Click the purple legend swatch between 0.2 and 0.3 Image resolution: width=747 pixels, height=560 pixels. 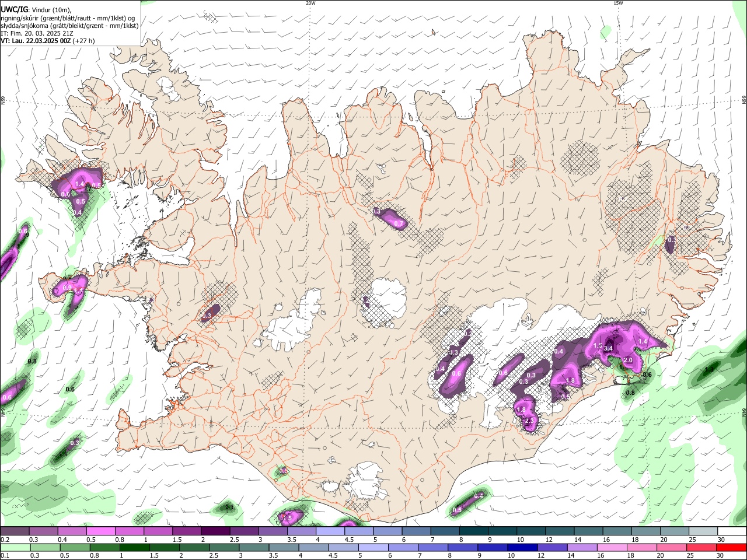15,531
